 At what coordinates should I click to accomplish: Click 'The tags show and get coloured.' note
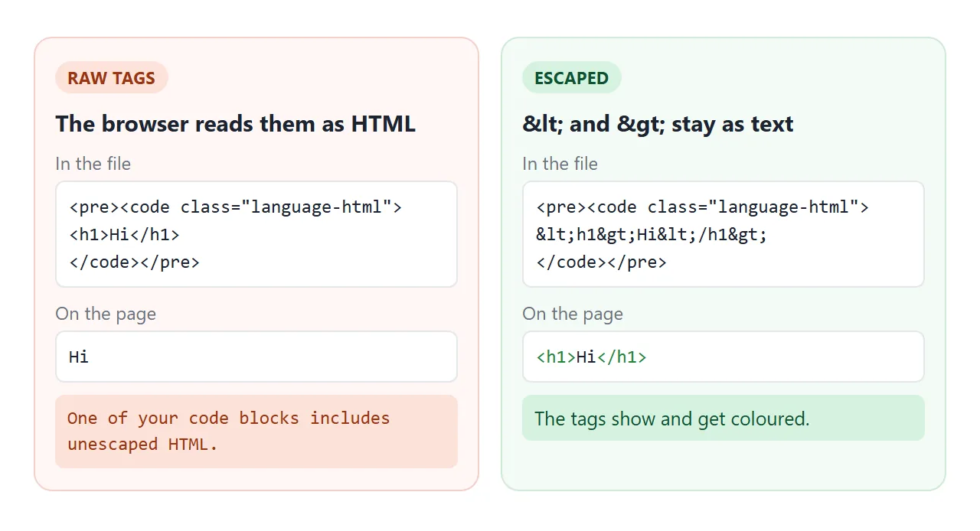pyautogui.click(x=724, y=418)
